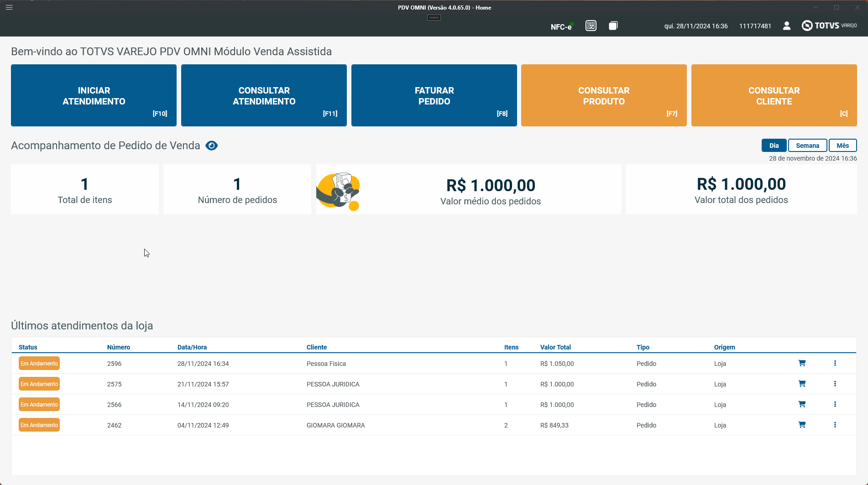Click the handle bar below title
The width and height of the screenshot is (868, 485).
(x=434, y=18)
